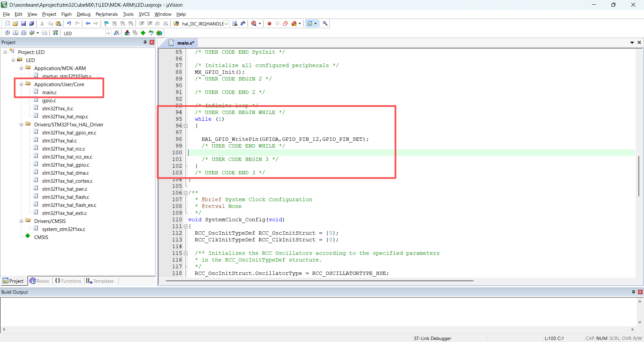Collapse the comment fold at line 106
644x342 pixels.
(185, 193)
